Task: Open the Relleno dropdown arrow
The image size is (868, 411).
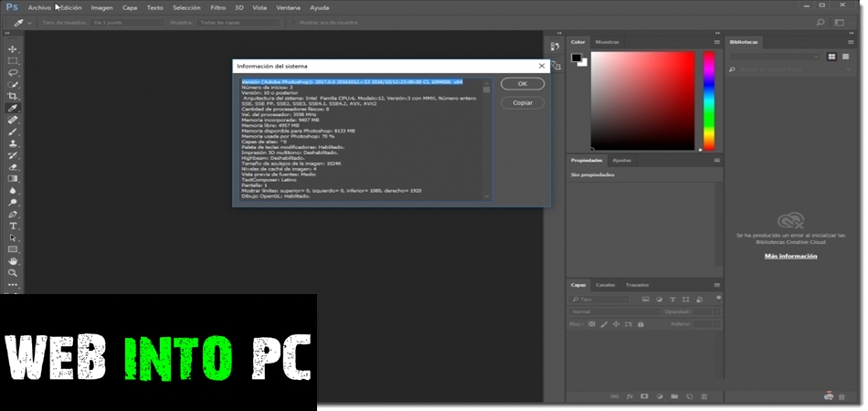Action: pyautogui.click(x=717, y=324)
